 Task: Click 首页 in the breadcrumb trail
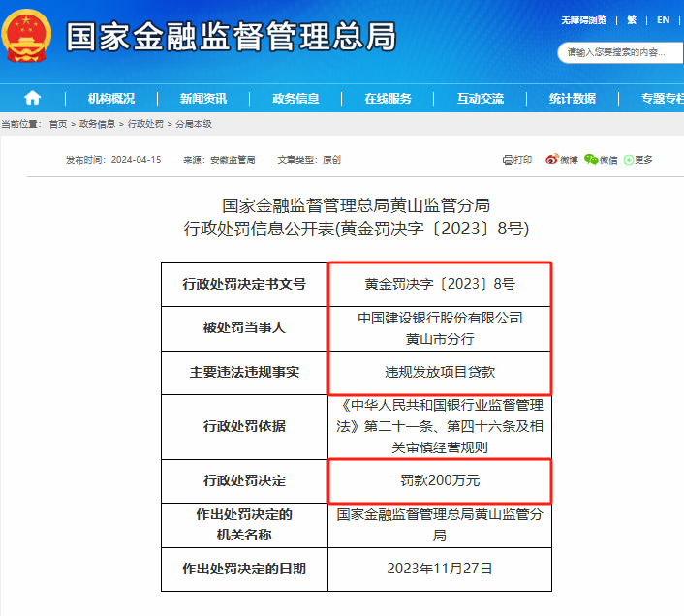coord(58,124)
